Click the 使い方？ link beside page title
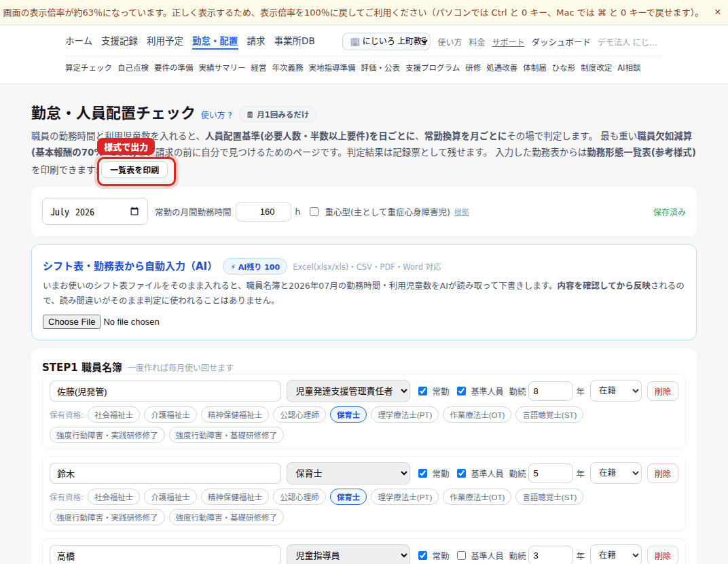 click(x=217, y=115)
